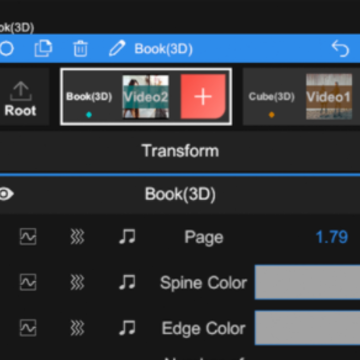Open graph curve icon for Page
Screen dimensions: 360x360
(28, 237)
